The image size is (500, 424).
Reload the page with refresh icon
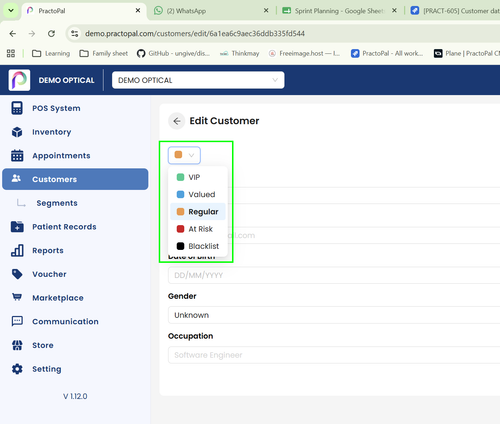click(51, 34)
